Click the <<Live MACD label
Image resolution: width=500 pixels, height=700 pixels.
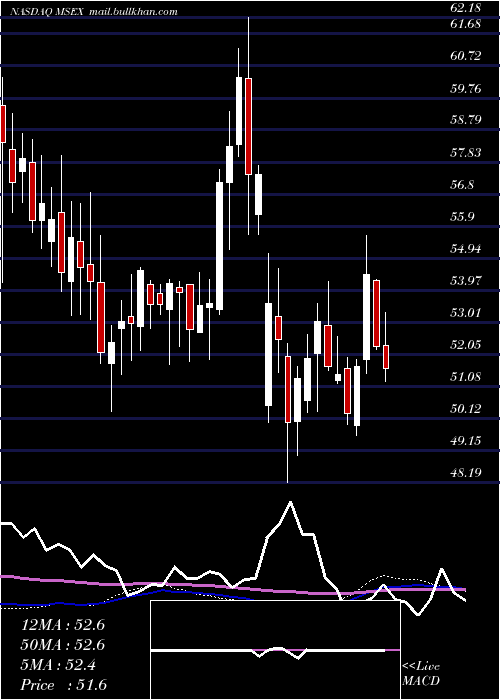tap(421, 674)
